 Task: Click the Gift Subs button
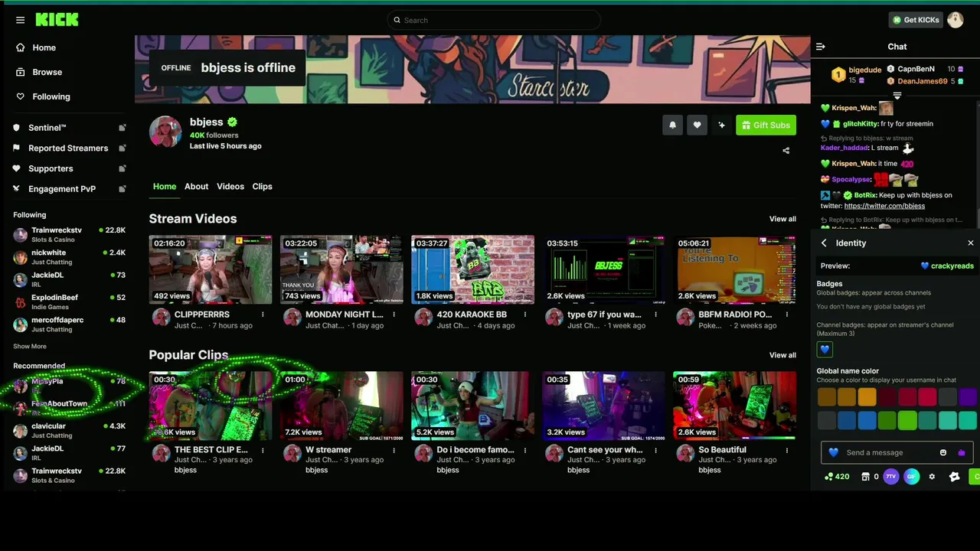[766, 125]
